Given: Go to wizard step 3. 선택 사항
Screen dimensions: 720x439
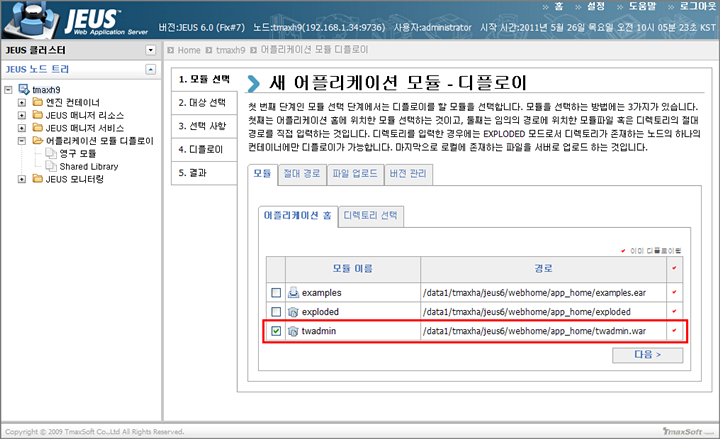Looking at the screenshot, I should [204, 126].
